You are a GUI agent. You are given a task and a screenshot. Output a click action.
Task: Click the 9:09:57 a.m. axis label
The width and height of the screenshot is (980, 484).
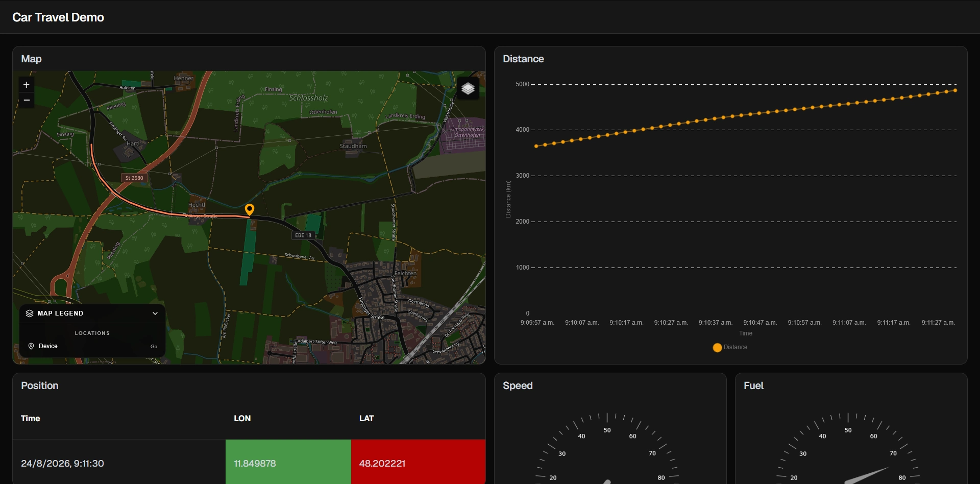537,323
